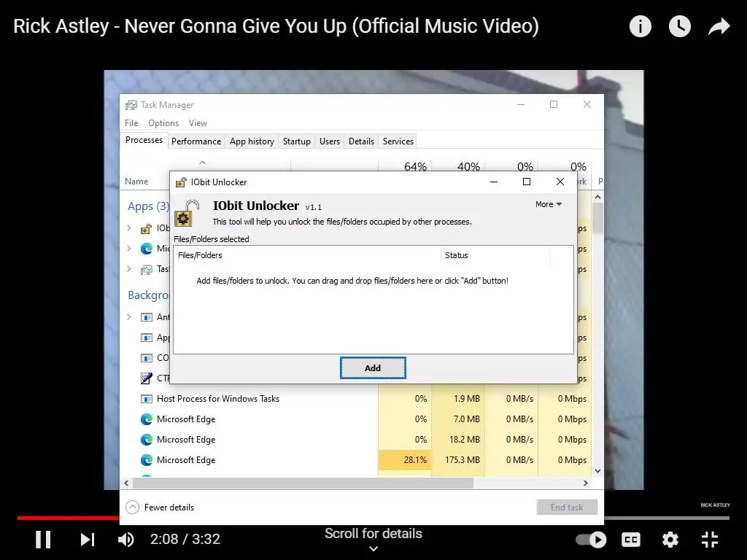Expand the Ant background process row

click(x=128, y=317)
